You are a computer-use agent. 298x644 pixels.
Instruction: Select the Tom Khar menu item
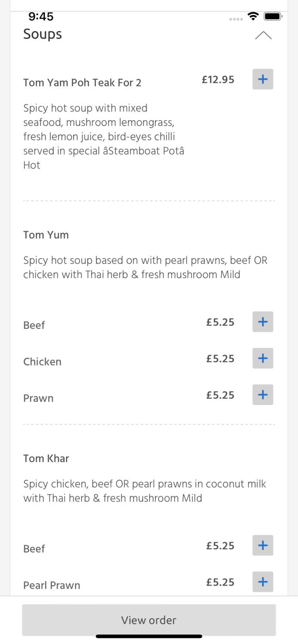(x=46, y=458)
